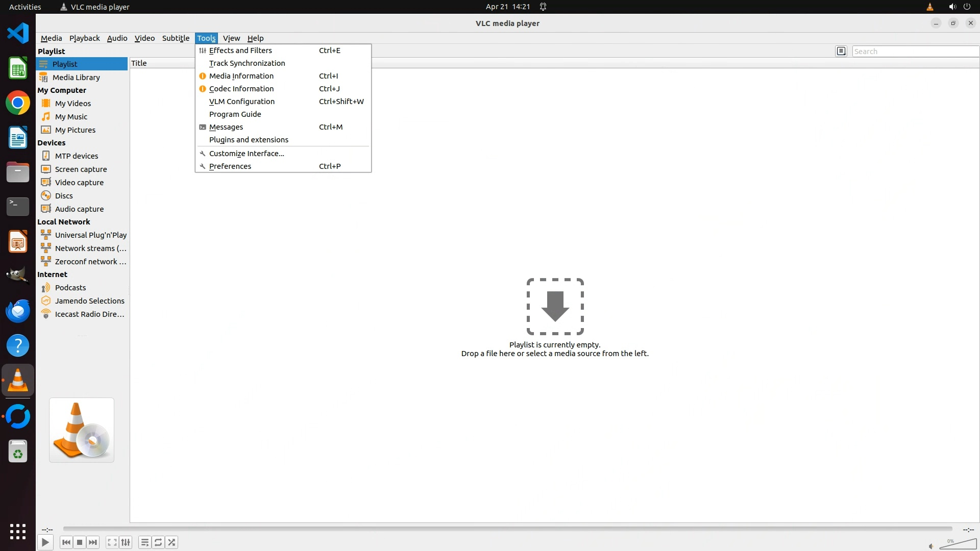980x551 pixels.
Task: Open the View menu
Action: (231, 38)
